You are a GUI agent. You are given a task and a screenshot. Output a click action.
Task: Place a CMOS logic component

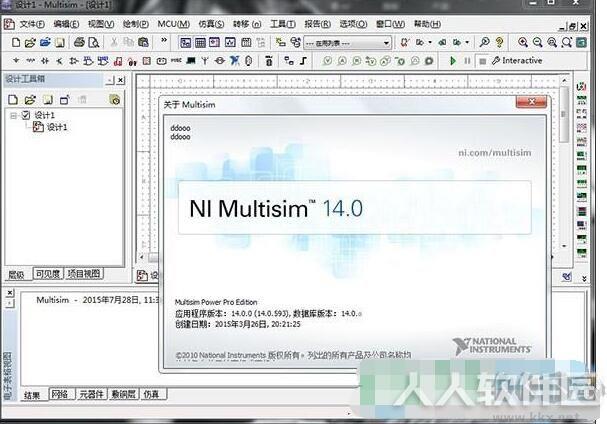click(103, 61)
